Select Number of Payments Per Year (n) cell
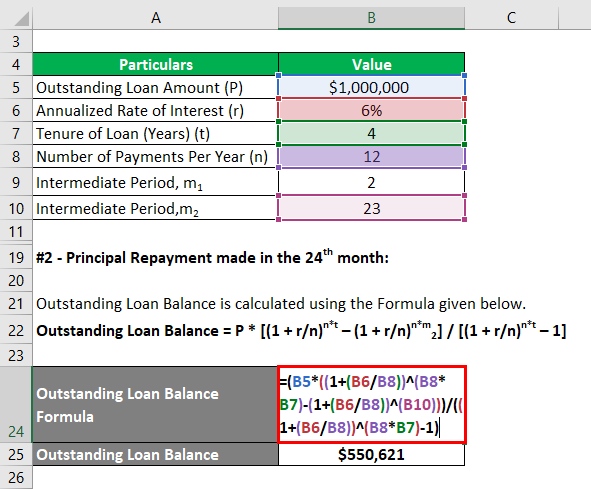 [x=156, y=156]
